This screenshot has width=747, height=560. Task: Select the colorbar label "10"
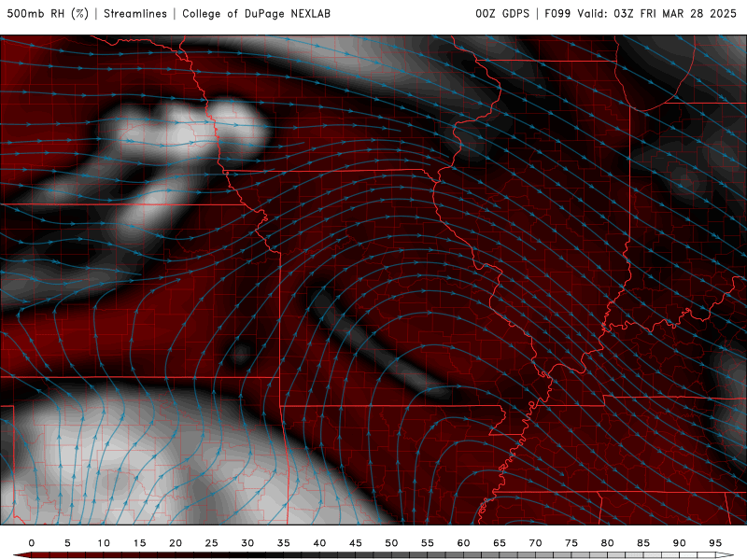coord(104,543)
